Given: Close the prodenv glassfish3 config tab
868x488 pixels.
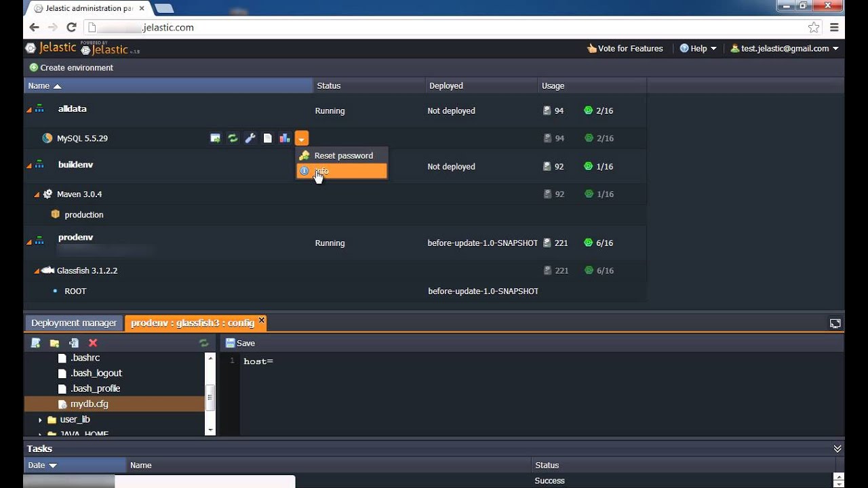Looking at the screenshot, I should coord(262,320).
